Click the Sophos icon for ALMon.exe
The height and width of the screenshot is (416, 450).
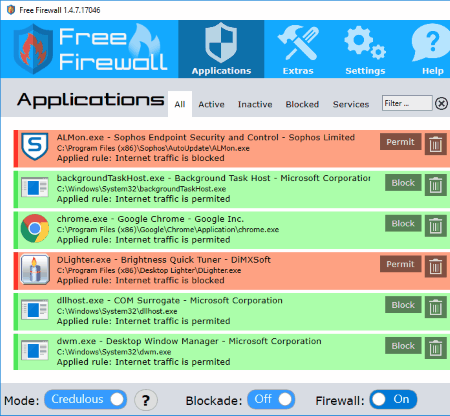click(35, 146)
